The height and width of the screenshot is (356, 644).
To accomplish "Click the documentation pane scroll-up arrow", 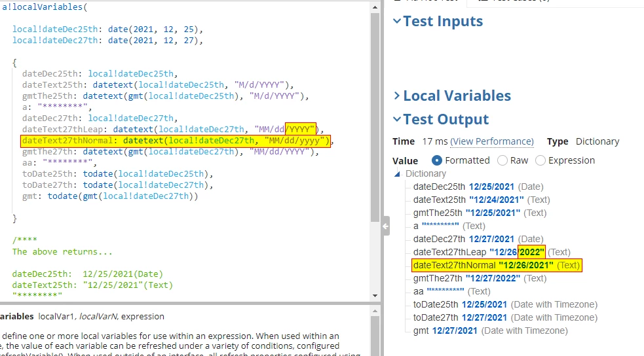I will [x=375, y=311].
